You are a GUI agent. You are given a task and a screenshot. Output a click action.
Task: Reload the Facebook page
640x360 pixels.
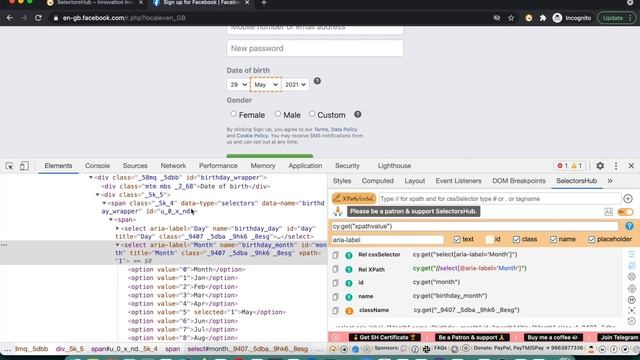tap(38, 18)
